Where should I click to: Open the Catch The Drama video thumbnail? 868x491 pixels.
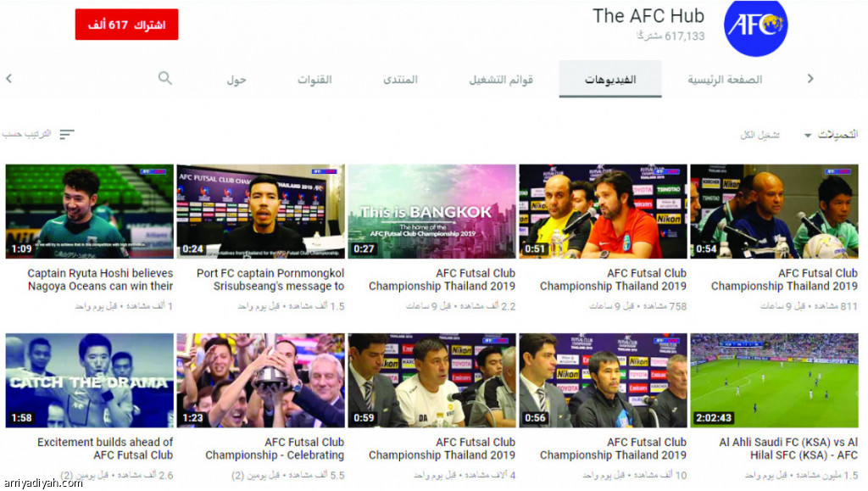point(90,380)
